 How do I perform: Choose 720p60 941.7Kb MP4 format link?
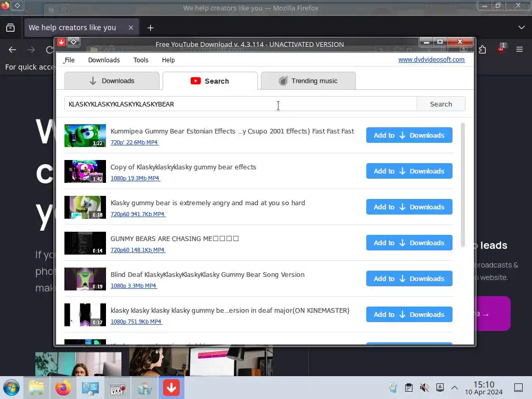(x=138, y=214)
